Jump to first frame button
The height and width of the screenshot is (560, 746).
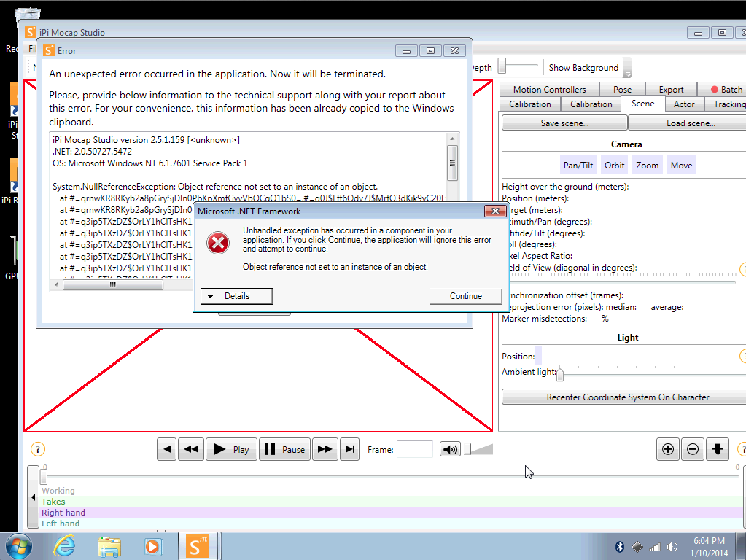pos(166,450)
